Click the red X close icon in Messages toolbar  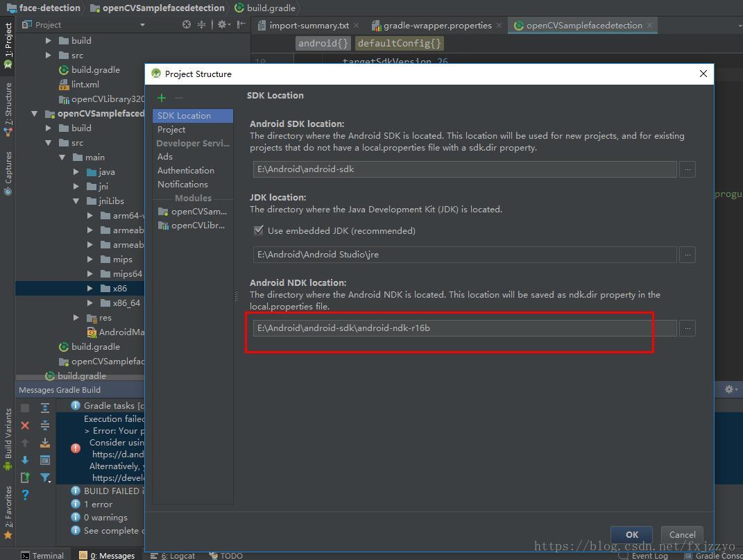click(25, 425)
